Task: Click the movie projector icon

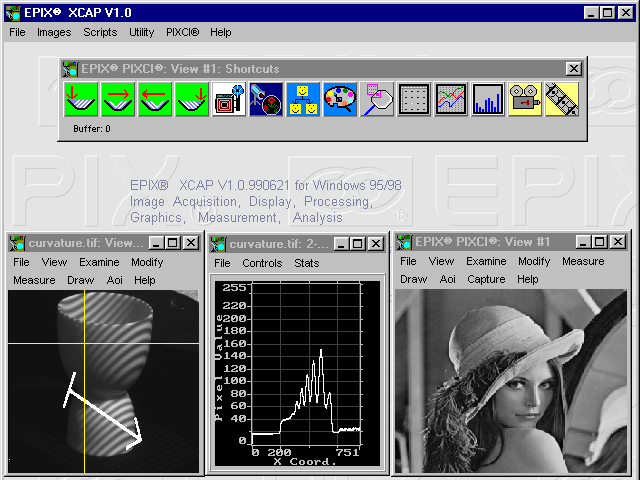Action: pyautogui.click(x=525, y=99)
